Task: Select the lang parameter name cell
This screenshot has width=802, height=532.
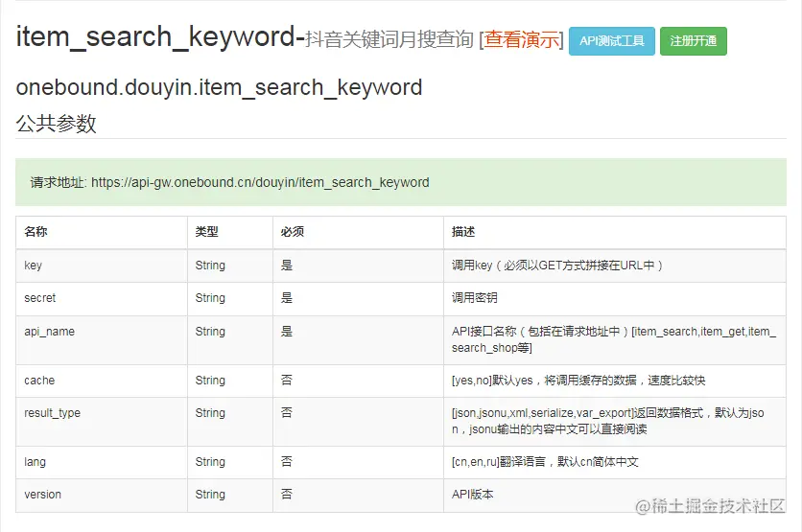Action: pyautogui.click(x=102, y=462)
